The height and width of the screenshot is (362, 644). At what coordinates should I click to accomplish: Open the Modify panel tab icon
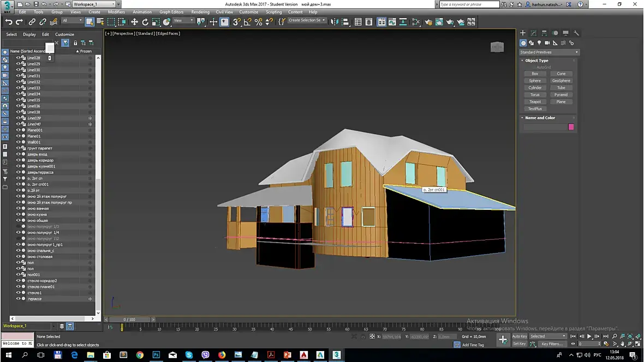(x=533, y=33)
